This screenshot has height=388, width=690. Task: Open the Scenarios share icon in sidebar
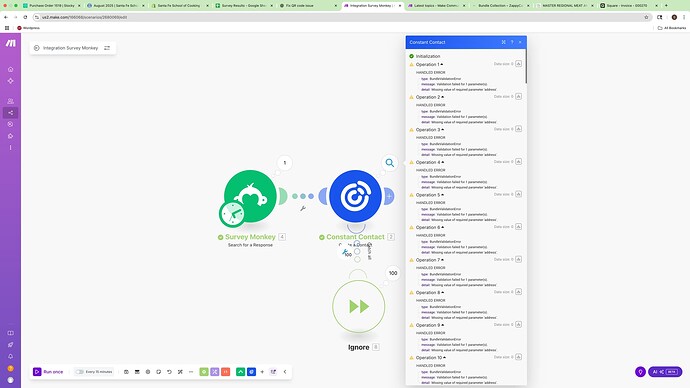[11, 113]
